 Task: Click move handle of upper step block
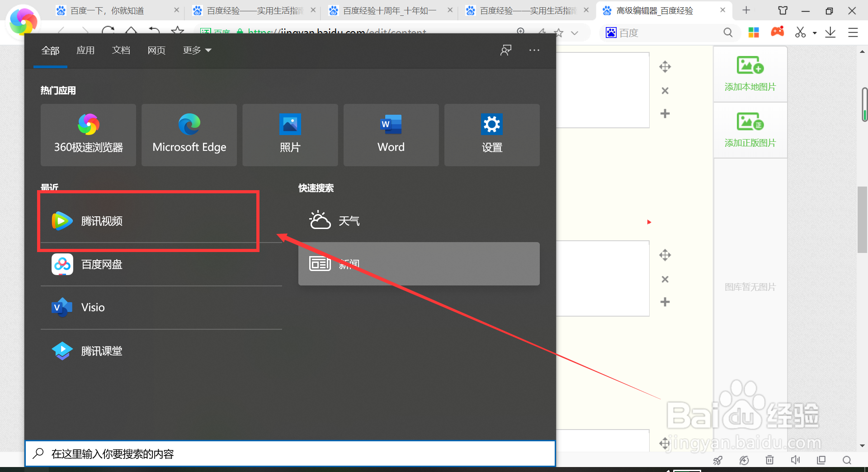pos(665,67)
